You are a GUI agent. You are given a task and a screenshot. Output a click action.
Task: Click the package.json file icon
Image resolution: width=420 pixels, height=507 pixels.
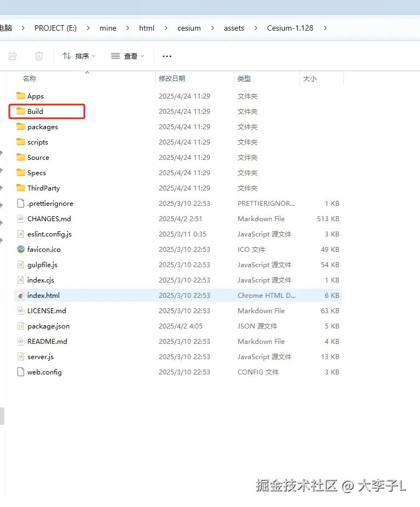[x=21, y=326]
